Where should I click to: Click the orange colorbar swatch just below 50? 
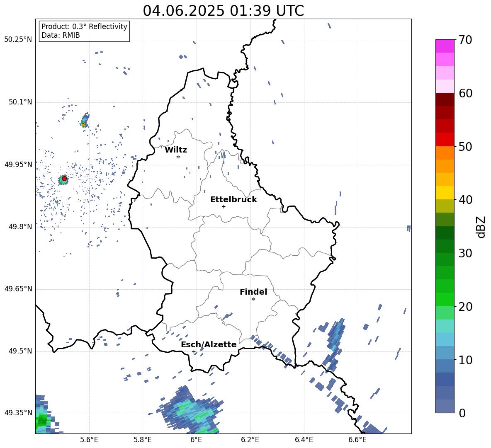point(445,153)
